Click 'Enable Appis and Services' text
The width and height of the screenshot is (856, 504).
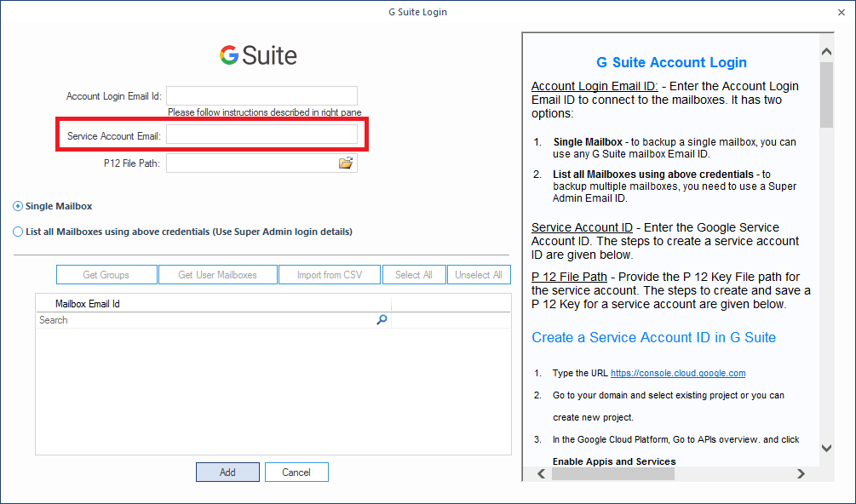[x=614, y=461]
